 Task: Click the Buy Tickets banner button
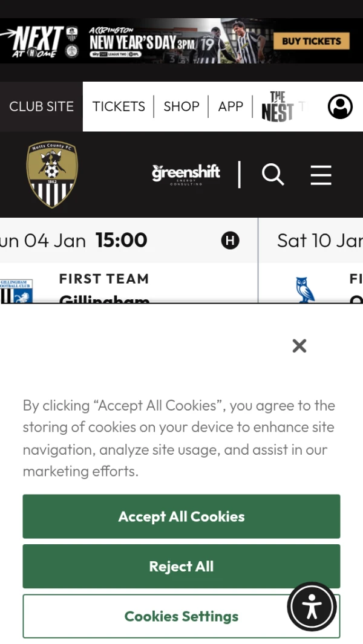(x=311, y=41)
